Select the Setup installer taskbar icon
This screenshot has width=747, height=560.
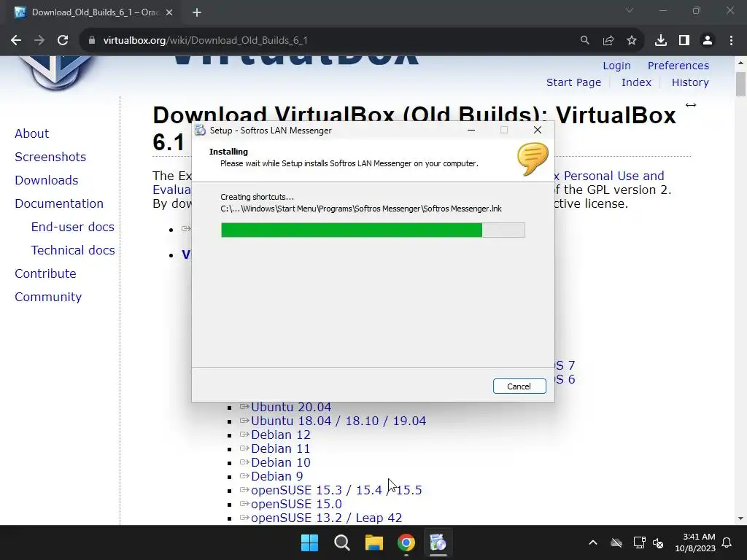(438, 542)
